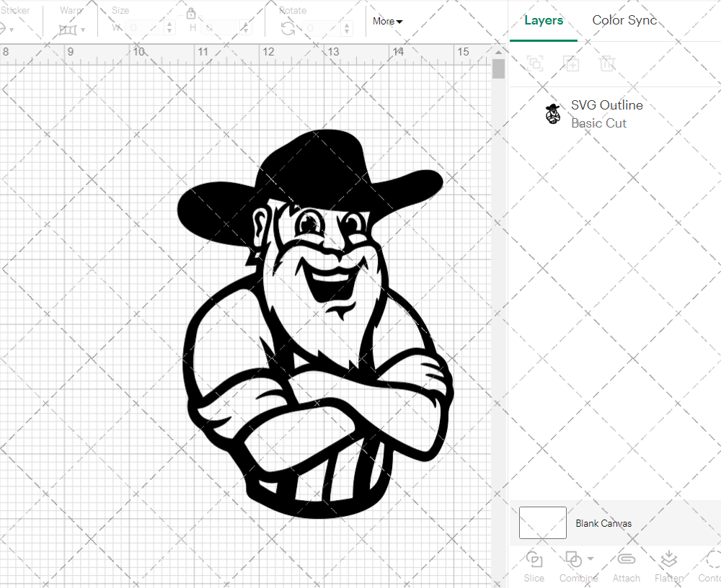The height and width of the screenshot is (588, 721).
Task: Switch to the Color Sync tab
Action: (x=624, y=20)
